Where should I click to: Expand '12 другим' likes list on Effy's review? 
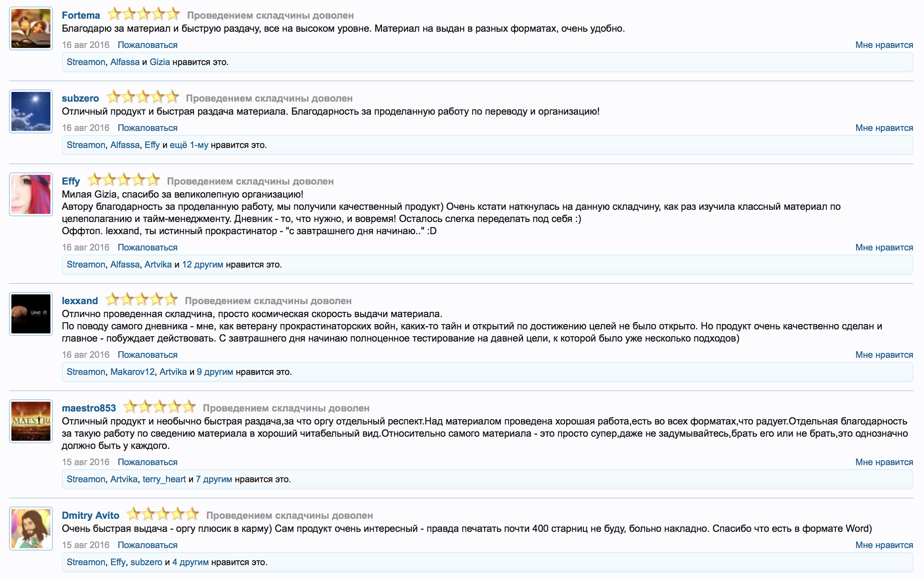coord(203,264)
